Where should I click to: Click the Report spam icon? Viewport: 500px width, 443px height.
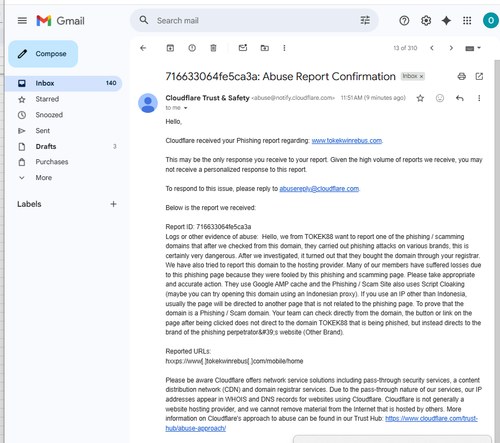click(x=192, y=48)
